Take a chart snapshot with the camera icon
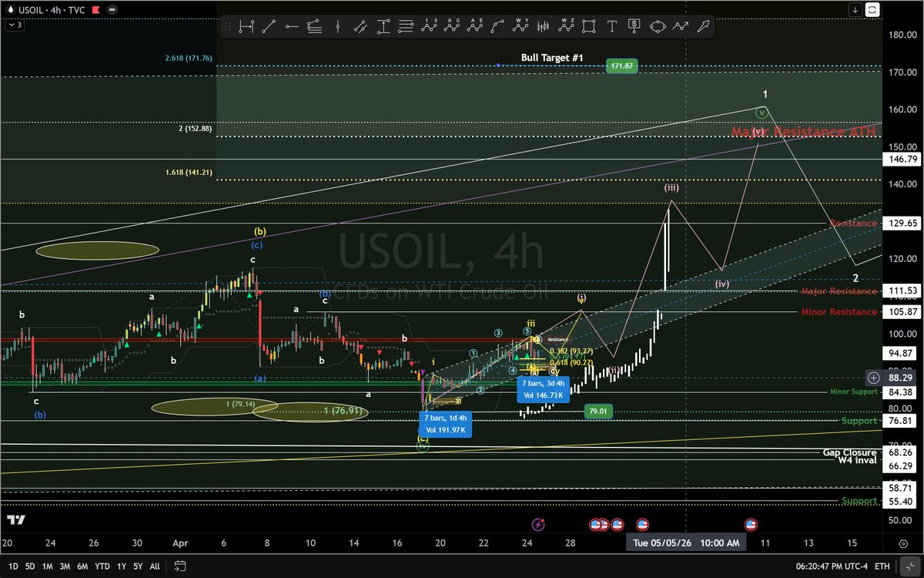 point(872,8)
